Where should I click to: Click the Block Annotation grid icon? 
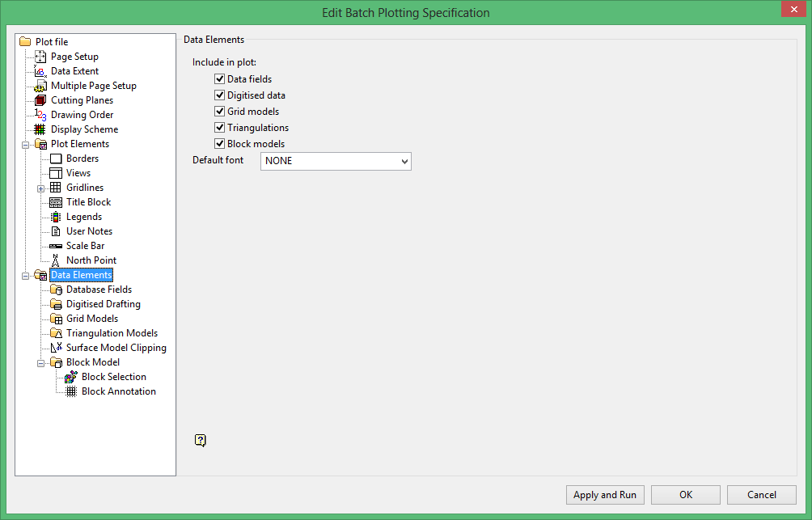[71, 391]
